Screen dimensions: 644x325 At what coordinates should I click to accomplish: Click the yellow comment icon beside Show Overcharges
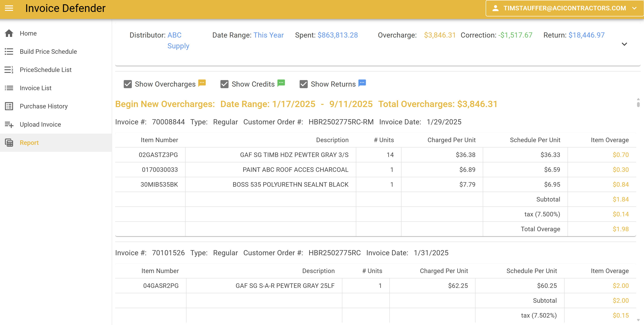click(202, 83)
